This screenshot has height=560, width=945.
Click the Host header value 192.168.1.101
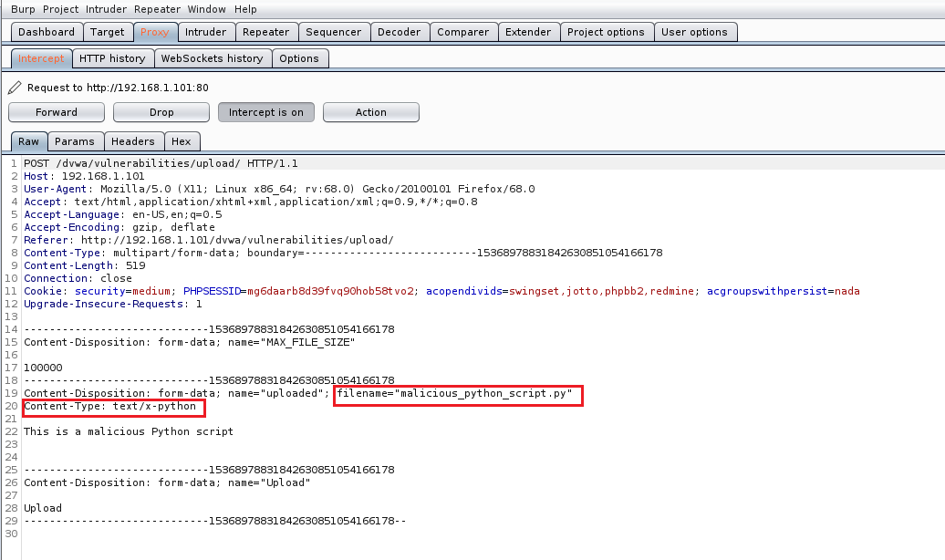[103, 176]
